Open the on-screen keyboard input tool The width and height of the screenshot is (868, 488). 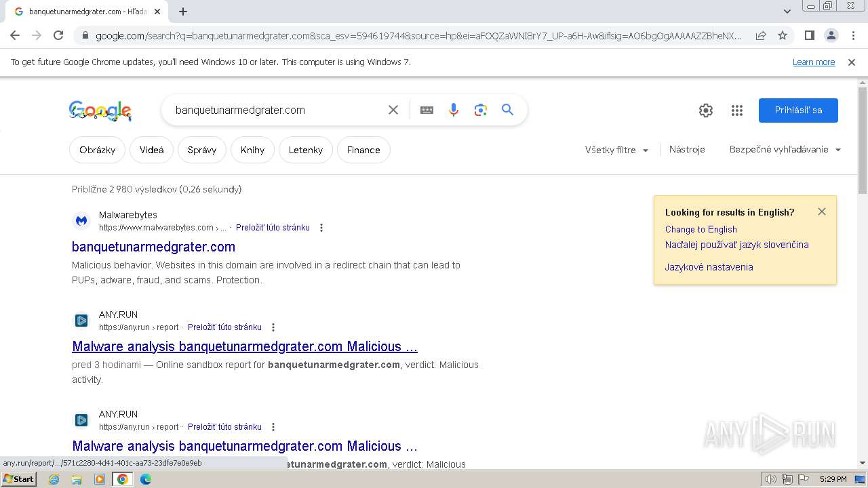(x=427, y=110)
